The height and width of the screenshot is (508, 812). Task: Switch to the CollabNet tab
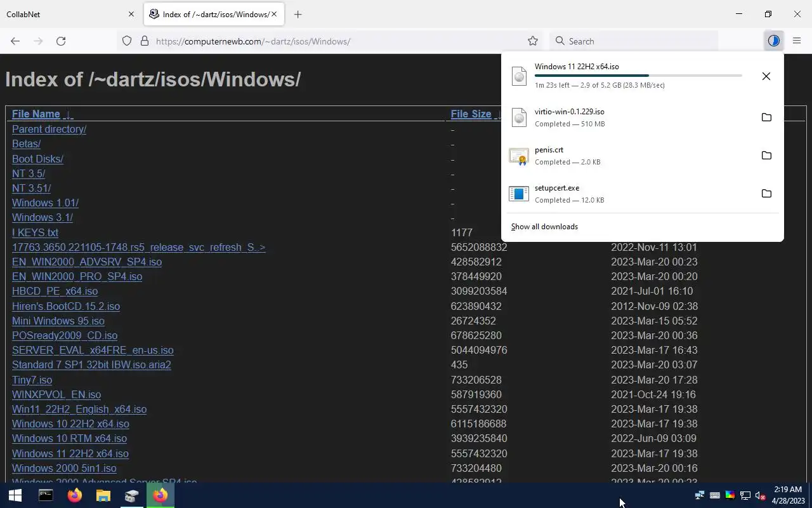tap(70, 14)
